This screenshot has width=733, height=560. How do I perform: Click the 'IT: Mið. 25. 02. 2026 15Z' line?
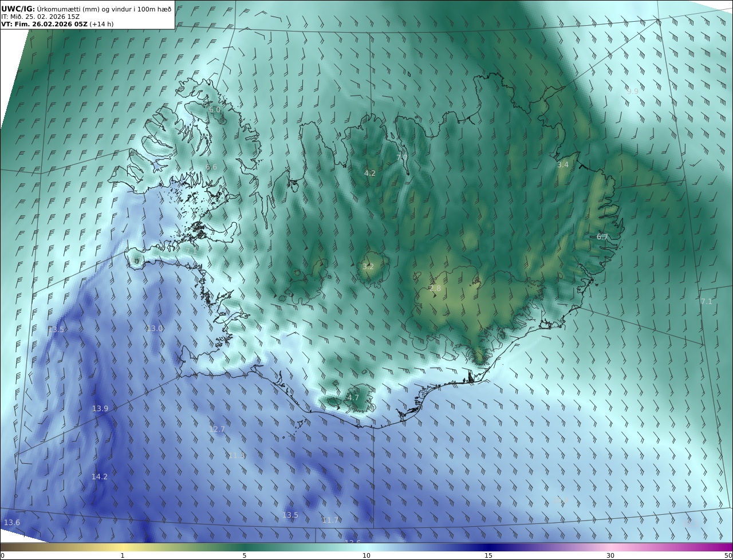click(x=41, y=17)
